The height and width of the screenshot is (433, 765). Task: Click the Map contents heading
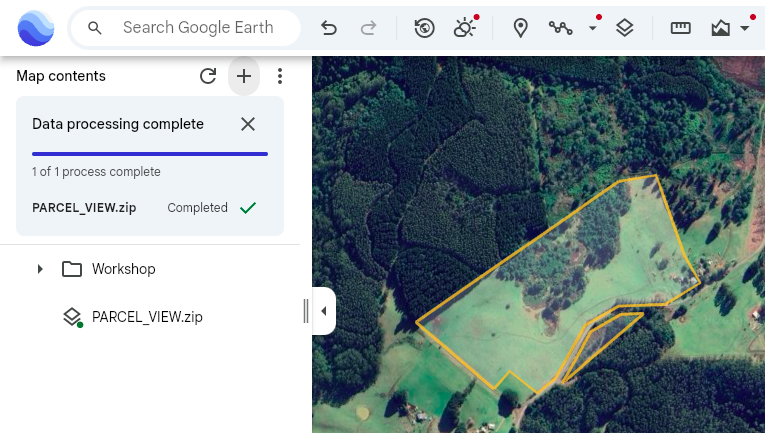[x=61, y=76]
